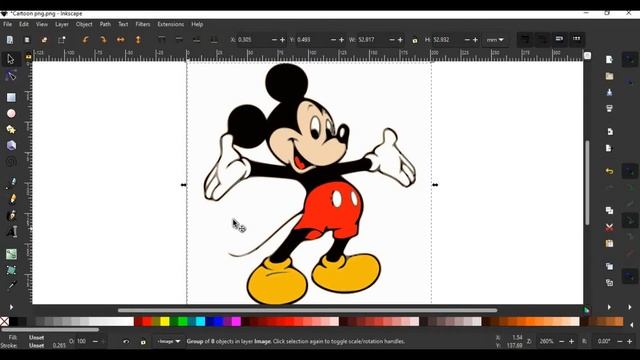Expand snap bar overflow arrow
This screenshot has height=360, width=640.
[x=630, y=307]
